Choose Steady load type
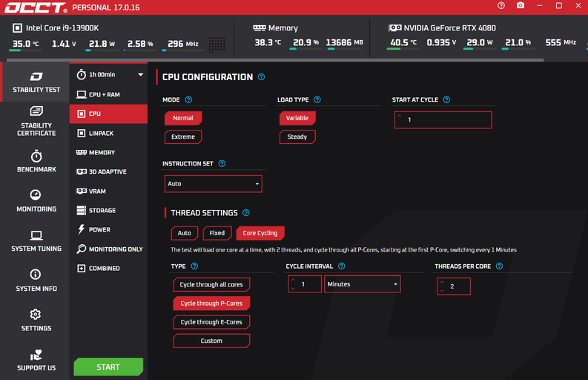Viewport: 588px width, 380px height. tap(297, 137)
